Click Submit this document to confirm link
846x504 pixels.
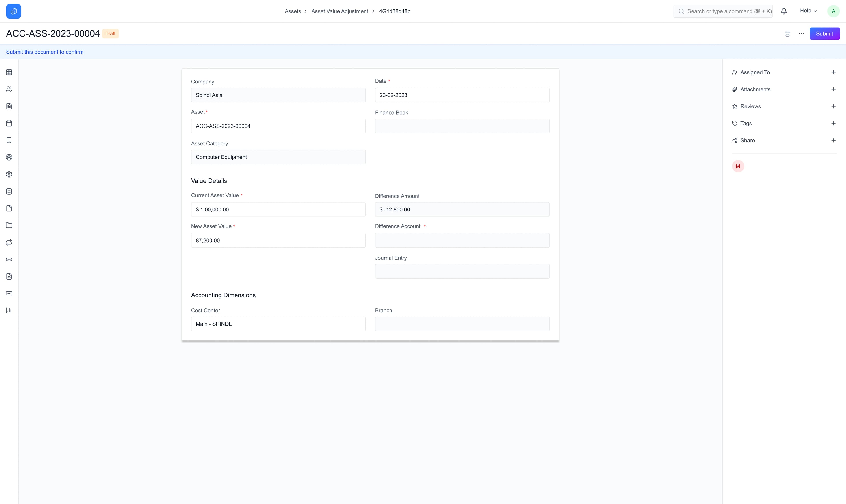point(45,52)
